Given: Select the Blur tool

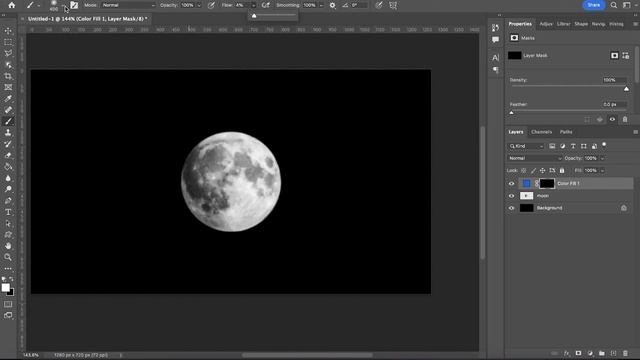Looking at the screenshot, I should click(8, 178).
